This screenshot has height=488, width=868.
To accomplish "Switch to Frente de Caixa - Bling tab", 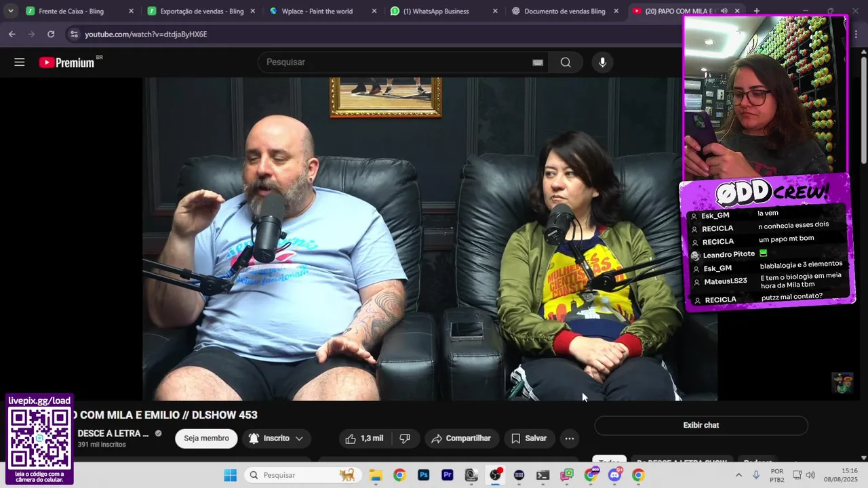I will click(71, 11).
